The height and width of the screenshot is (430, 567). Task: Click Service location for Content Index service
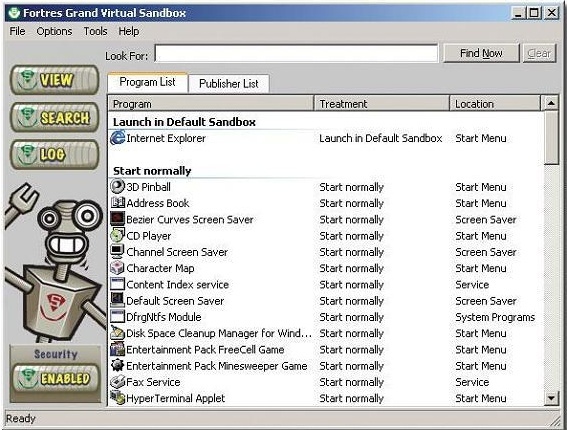tap(472, 284)
